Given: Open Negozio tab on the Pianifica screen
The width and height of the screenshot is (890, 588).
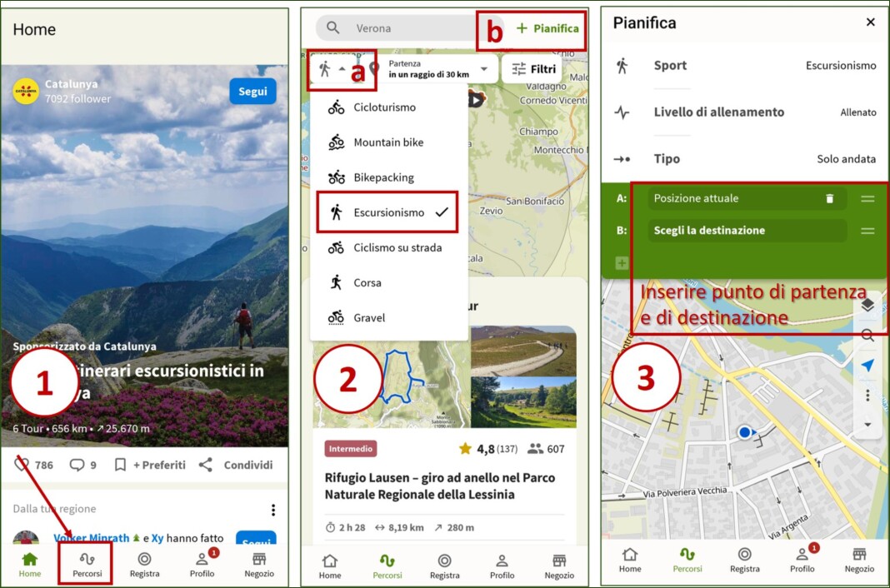Looking at the screenshot, I should point(859,561).
